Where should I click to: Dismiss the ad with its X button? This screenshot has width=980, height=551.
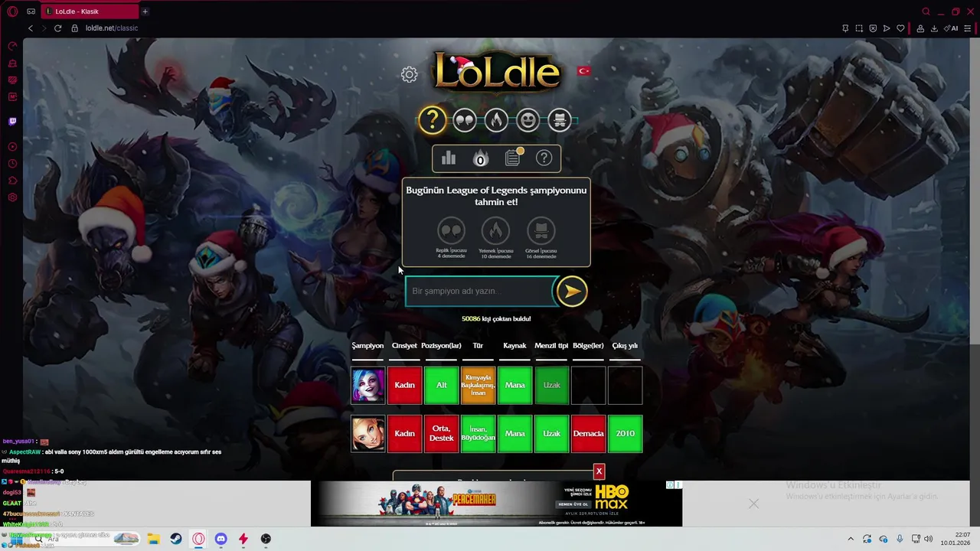point(754,504)
